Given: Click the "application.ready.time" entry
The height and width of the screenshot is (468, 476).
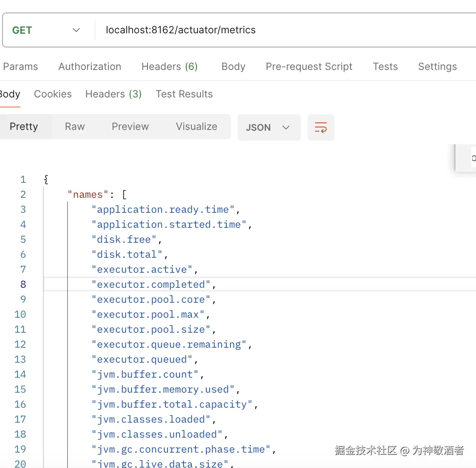Looking at the screenshot, I should click(x=163, y=209).
